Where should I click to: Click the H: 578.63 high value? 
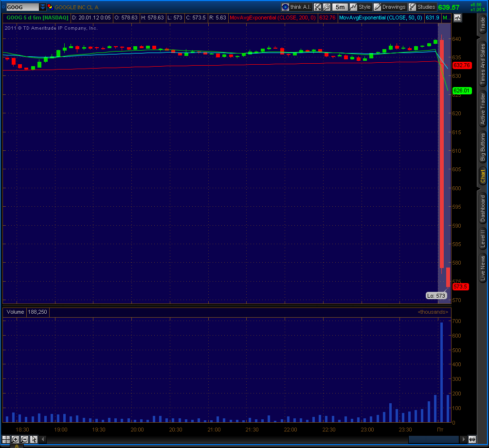click(x=152, y=18)
